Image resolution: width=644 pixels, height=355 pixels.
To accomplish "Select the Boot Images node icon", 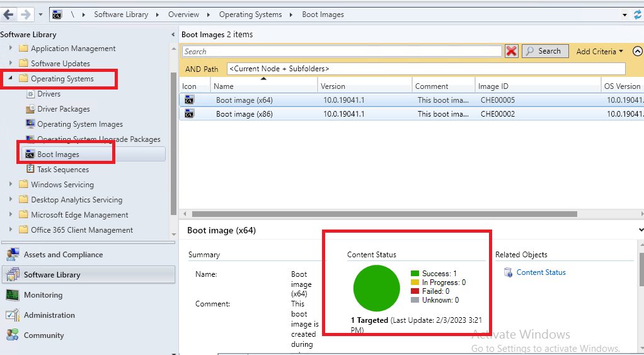I will [x=30, y=154].
